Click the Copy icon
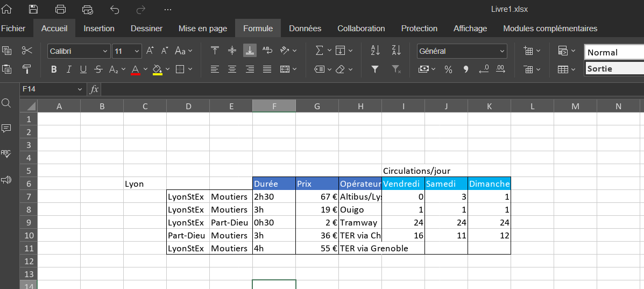Viewport: 644px width, 289px height. [6, 51]
